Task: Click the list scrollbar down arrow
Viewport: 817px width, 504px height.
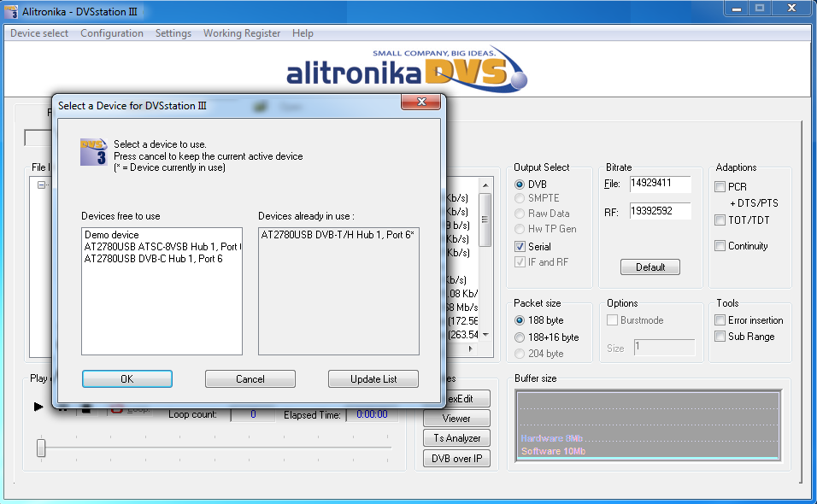Action: [485, 335]
